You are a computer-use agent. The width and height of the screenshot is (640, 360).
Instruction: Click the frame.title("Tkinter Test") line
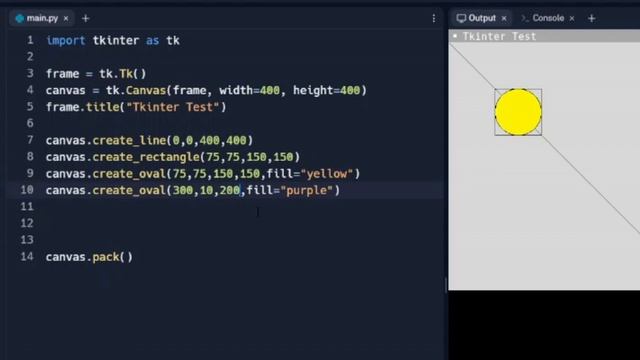tap(136, 107)
